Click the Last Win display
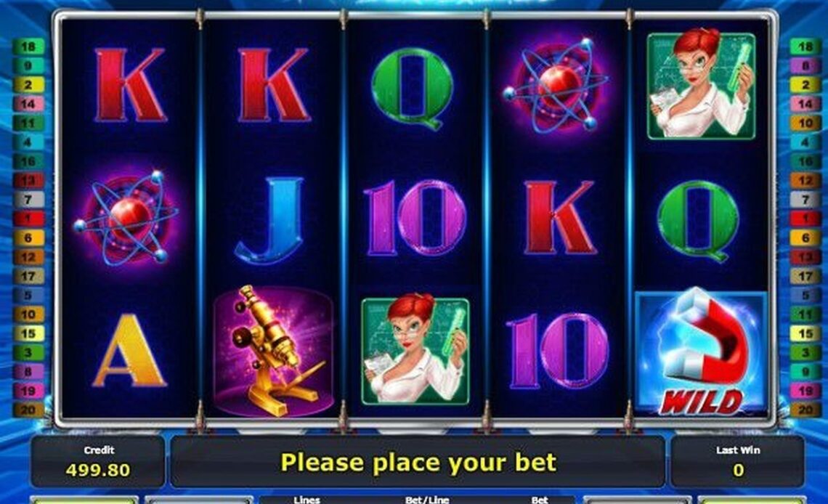Viewport: 828px width, 504px height. pos(738,461)
